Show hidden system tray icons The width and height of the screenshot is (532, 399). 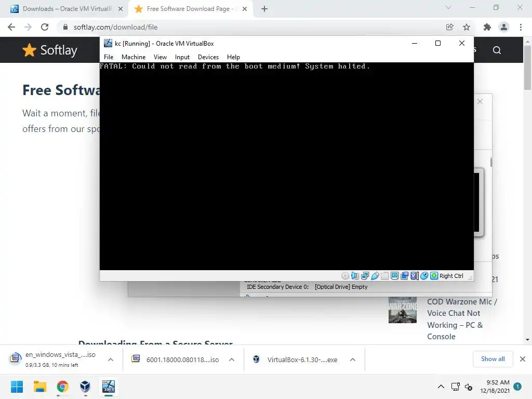tap(441, 387)
